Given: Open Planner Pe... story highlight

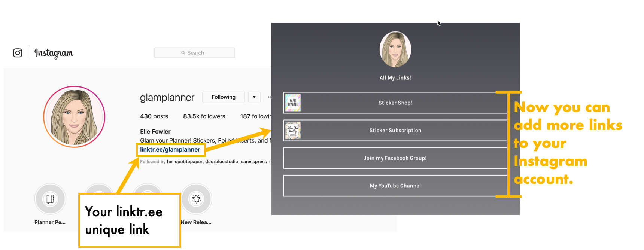Looking at the screenshot, I should (x=50, y=199).
